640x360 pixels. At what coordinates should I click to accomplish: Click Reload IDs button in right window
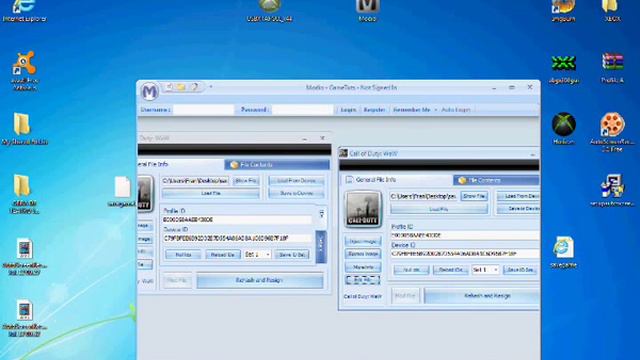click(451, 270)
